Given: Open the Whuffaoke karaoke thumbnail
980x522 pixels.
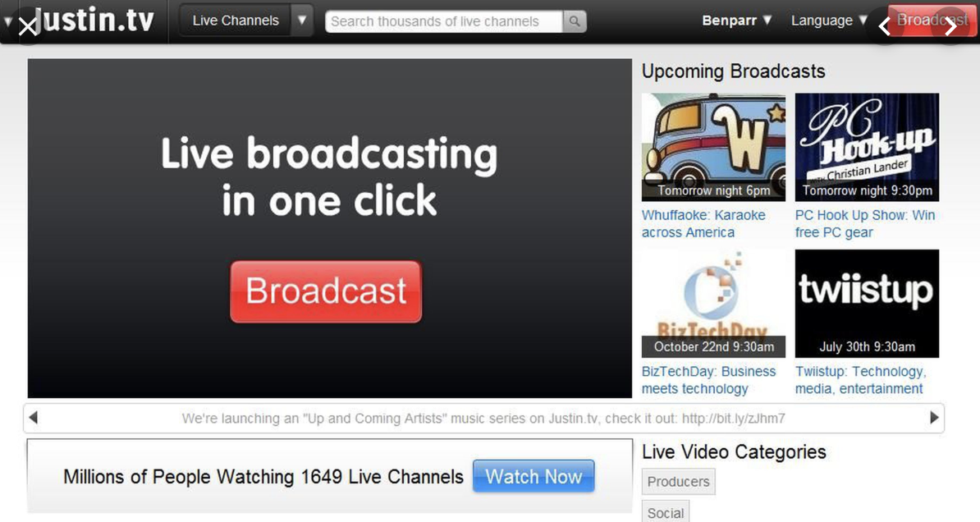Looking at the screenshot, I should pos(713,147).
